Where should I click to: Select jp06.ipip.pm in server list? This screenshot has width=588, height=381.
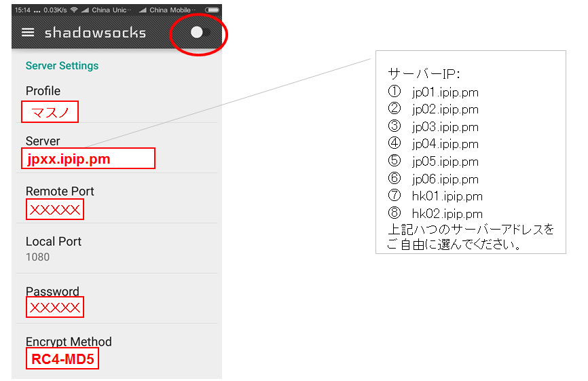pyautogui.click(x=445, y=179)
